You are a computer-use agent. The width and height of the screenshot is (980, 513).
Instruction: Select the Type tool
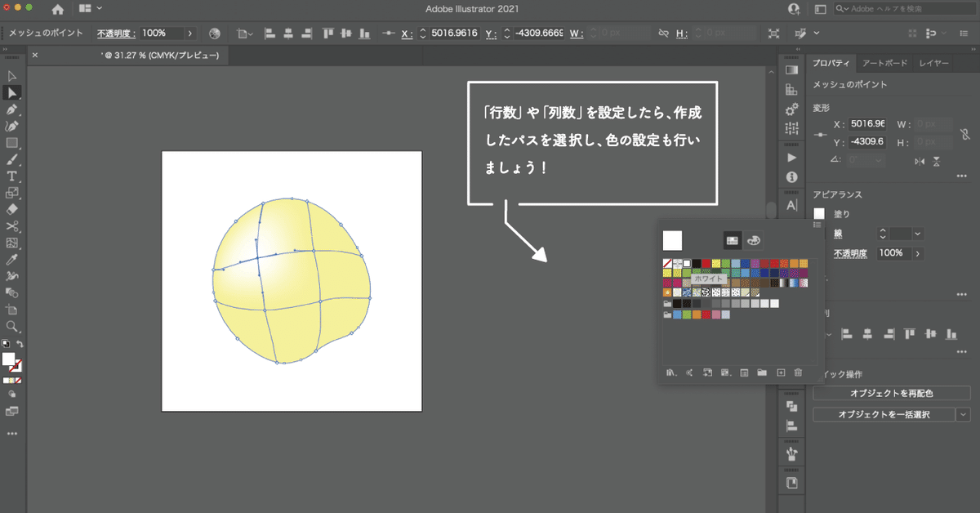pos(11,174)
